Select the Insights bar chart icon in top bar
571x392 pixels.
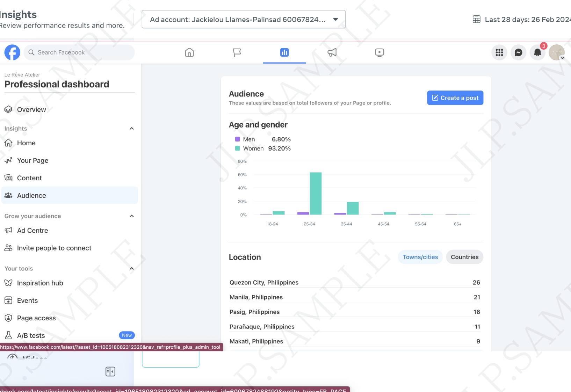coord(284,52)
